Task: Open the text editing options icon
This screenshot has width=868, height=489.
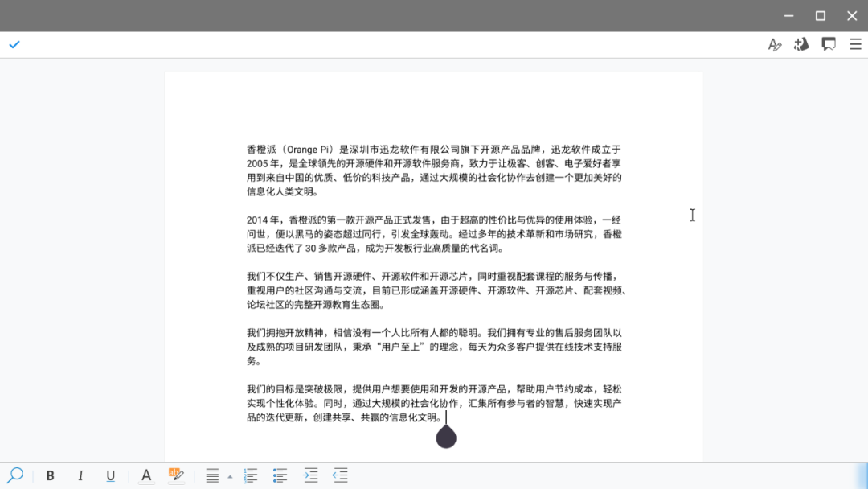Action: pos(775,44)
